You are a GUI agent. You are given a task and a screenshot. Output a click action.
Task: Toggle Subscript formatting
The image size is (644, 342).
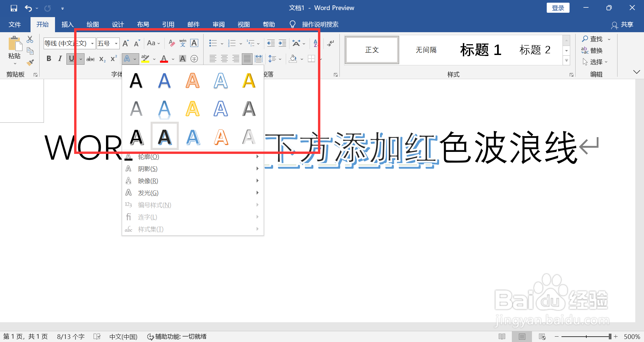point(102,59)
